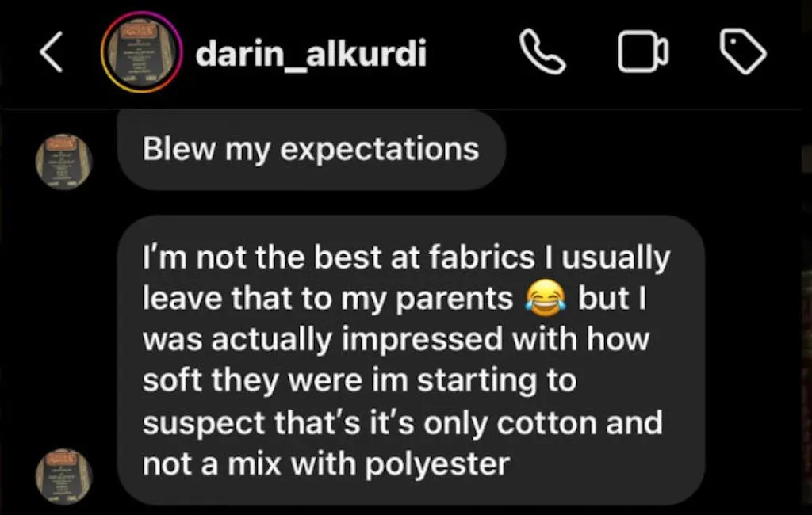This screenshot has width=812, height=515.
Task: Click the word "starting" in the message
Action: pos(477,383)
